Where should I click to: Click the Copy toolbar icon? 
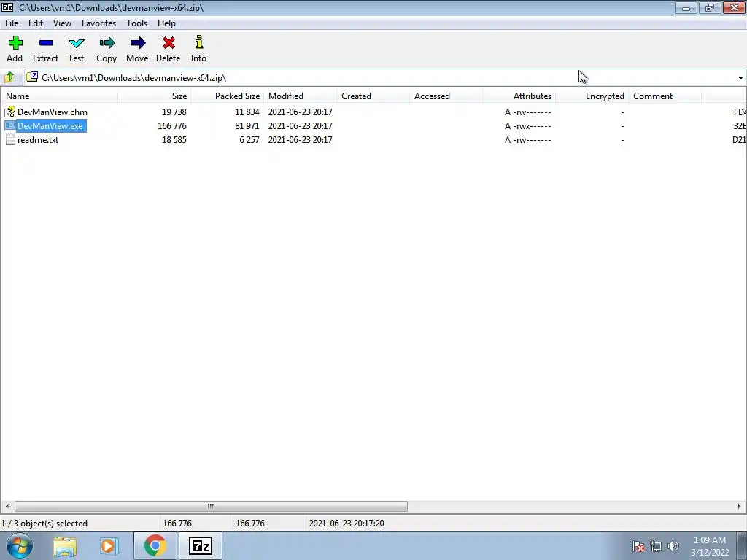[x=107, y=43]
